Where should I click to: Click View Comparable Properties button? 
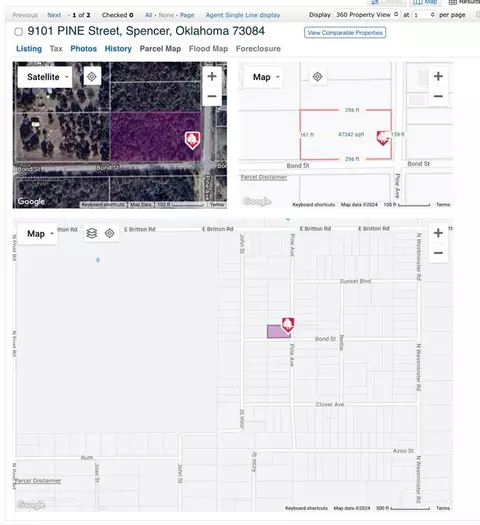point(345,33)
